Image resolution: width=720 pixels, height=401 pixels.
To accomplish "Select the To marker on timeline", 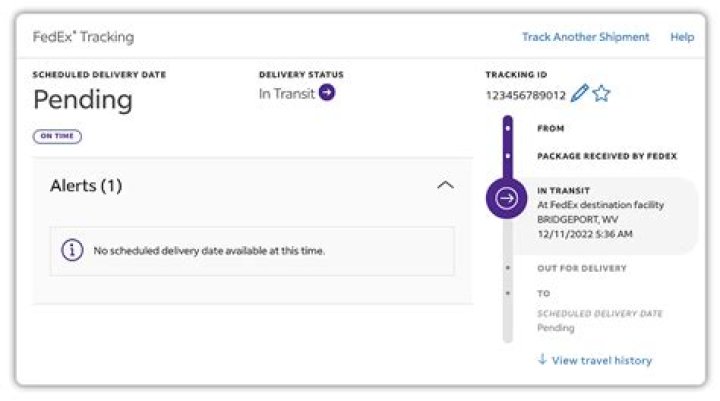I will [507, 293].
